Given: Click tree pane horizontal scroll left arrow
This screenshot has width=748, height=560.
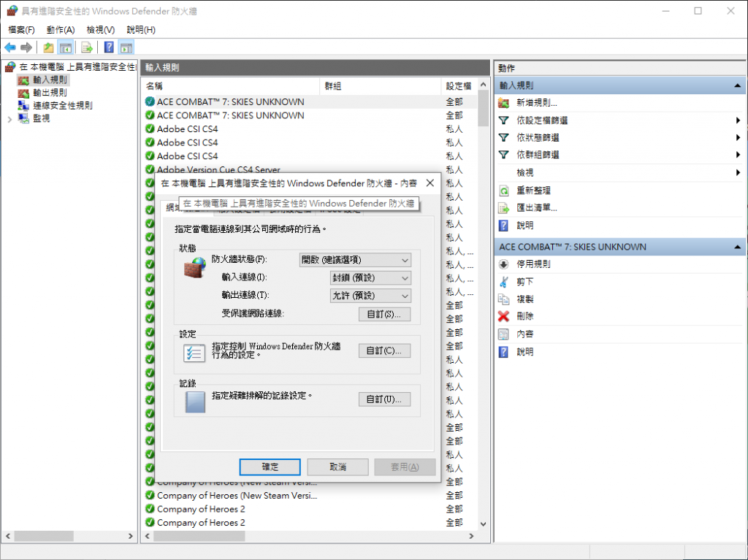Looking at the screenshot, I should (7, 536).
